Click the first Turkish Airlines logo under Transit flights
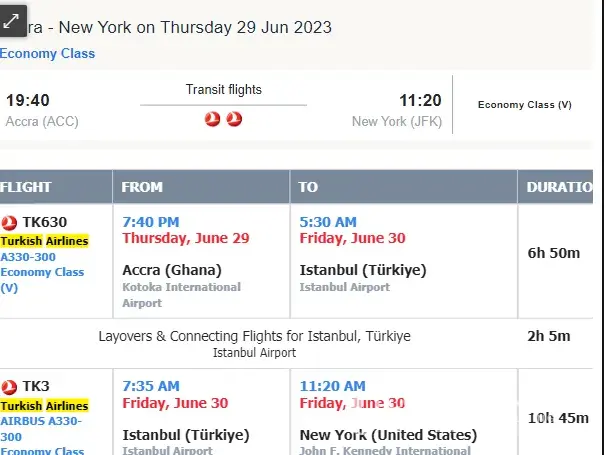Image resolution: width=606 pixels, height=455 pixels. [213, 119]
